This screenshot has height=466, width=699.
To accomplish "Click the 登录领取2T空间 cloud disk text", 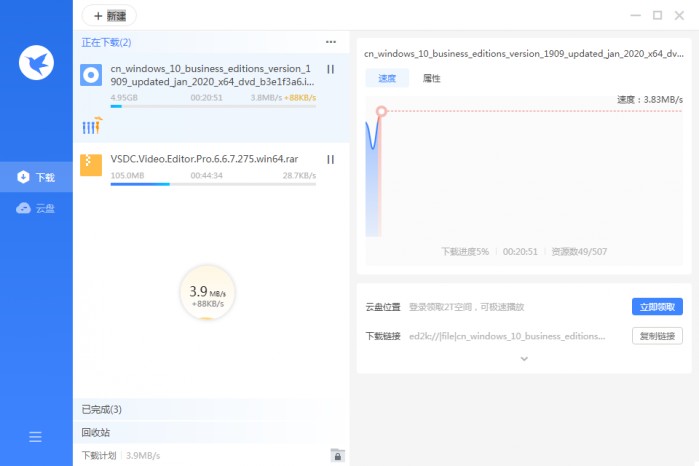I will tap(466, 307).
